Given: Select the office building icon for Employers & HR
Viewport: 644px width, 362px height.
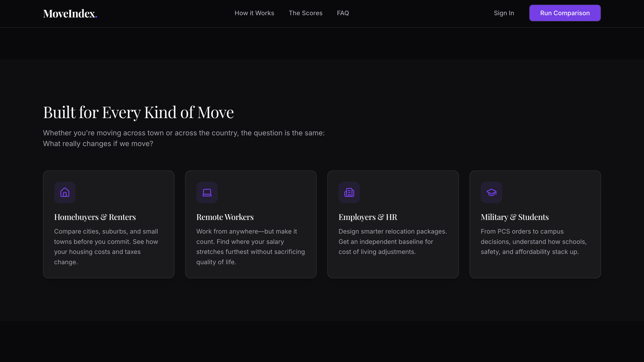Looking at the screenshot, I should (x=349, y=192).
